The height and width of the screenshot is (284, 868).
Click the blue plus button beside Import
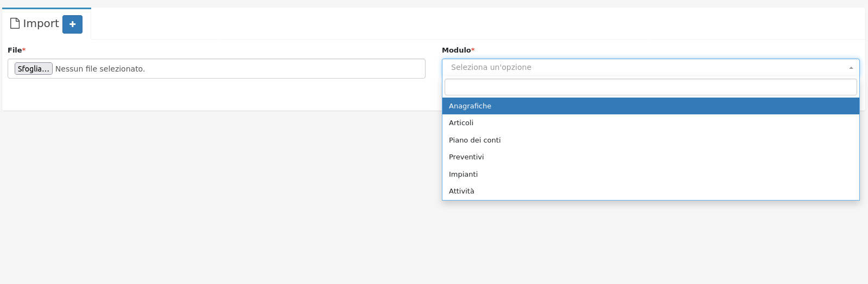pyautogui.click(x=72, y=24)
